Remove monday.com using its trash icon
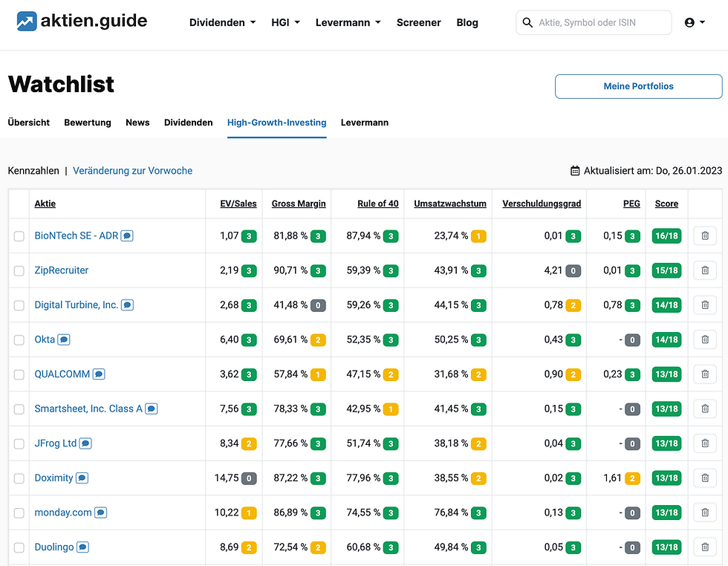Screen dimensions: 728x566 (x=705, y=513)
